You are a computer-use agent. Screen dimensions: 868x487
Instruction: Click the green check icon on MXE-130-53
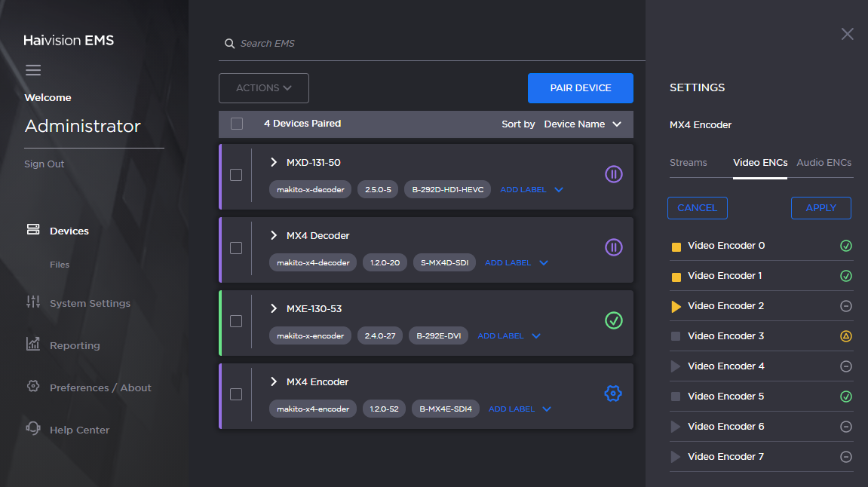pos(613,321)
